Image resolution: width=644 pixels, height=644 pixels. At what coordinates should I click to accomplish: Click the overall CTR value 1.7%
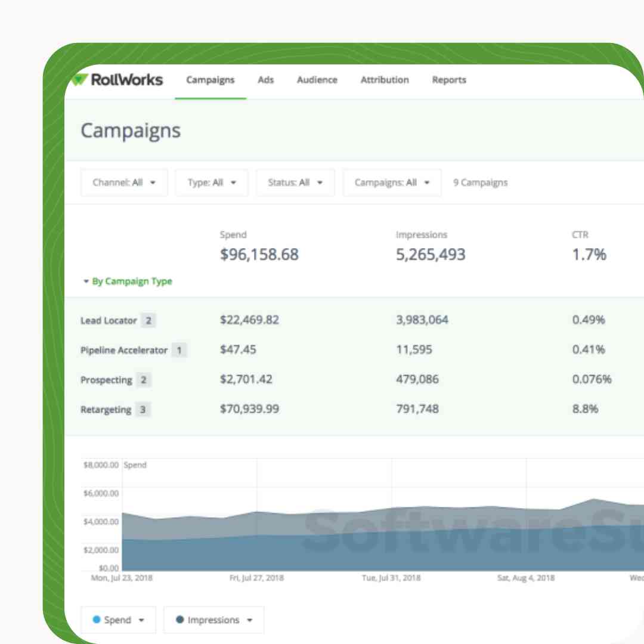[x=589, y=255]
